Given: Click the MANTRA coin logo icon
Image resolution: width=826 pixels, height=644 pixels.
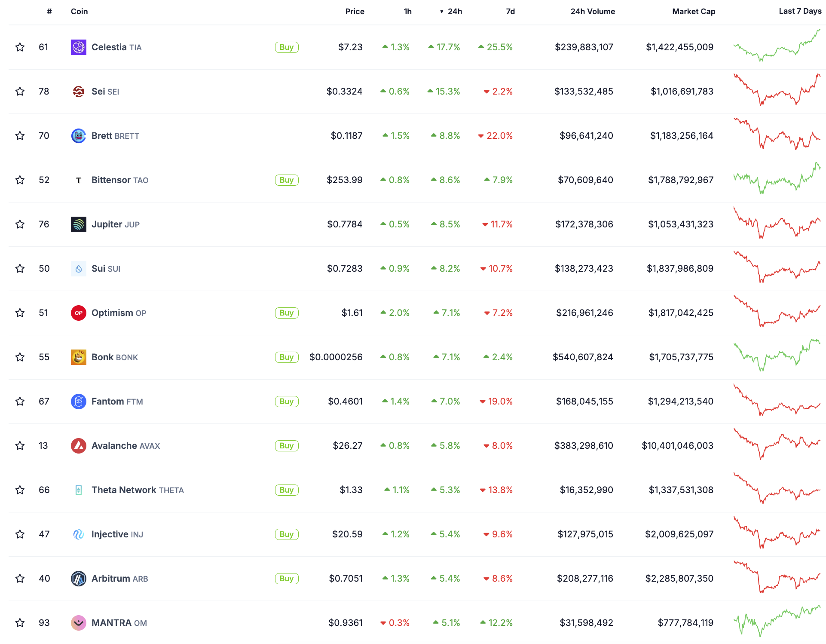Looking at the screenshot, I should [78, 623].
